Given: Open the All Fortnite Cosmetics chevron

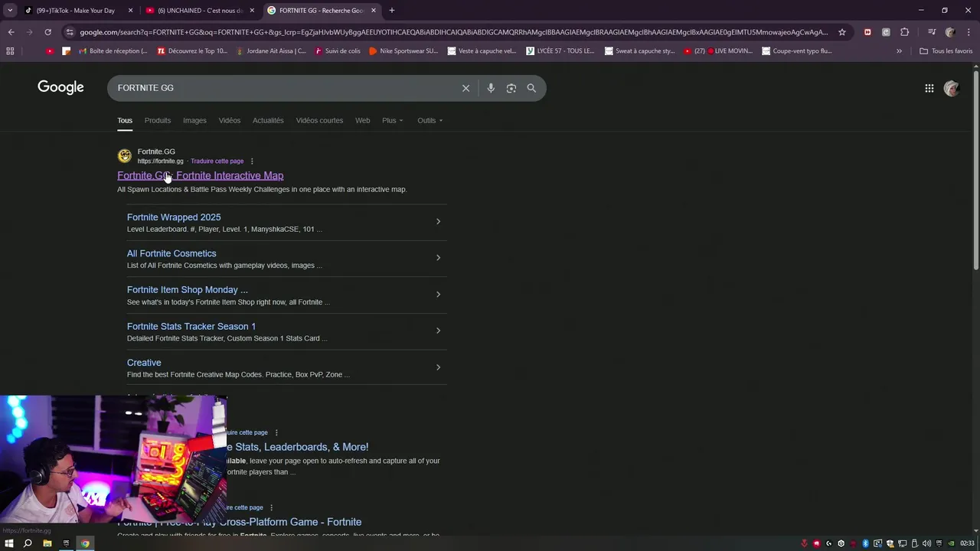Looking at the screenshot, I should point(438,258).
